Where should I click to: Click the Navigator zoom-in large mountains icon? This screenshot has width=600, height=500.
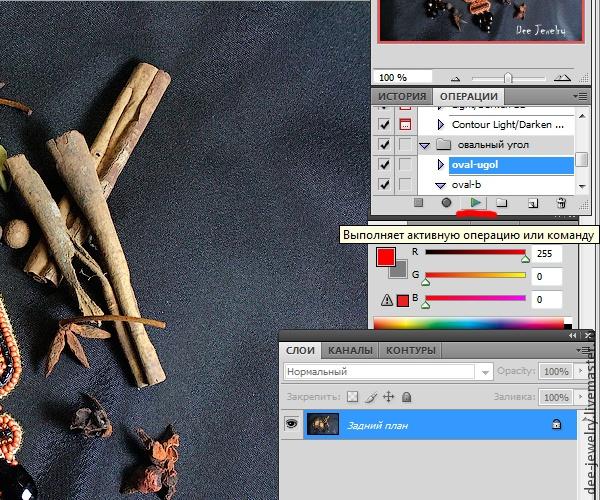(563, 77)
